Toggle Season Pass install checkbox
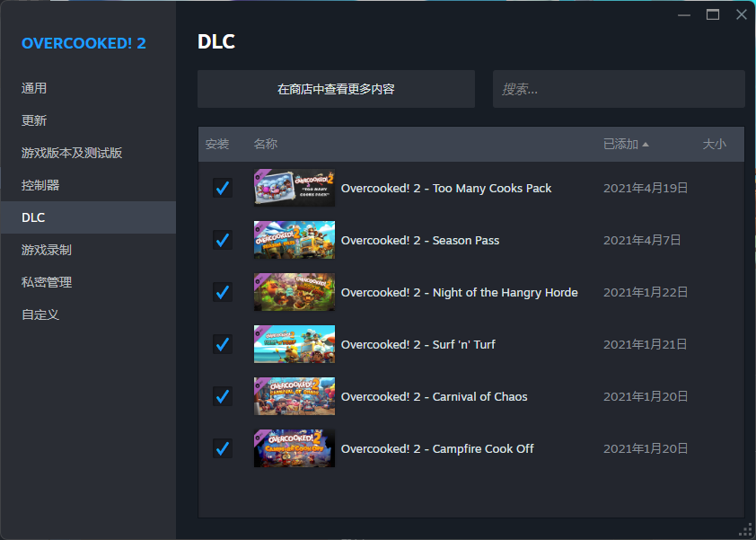This screenshot has width=756, height=540. coord(223,240)
